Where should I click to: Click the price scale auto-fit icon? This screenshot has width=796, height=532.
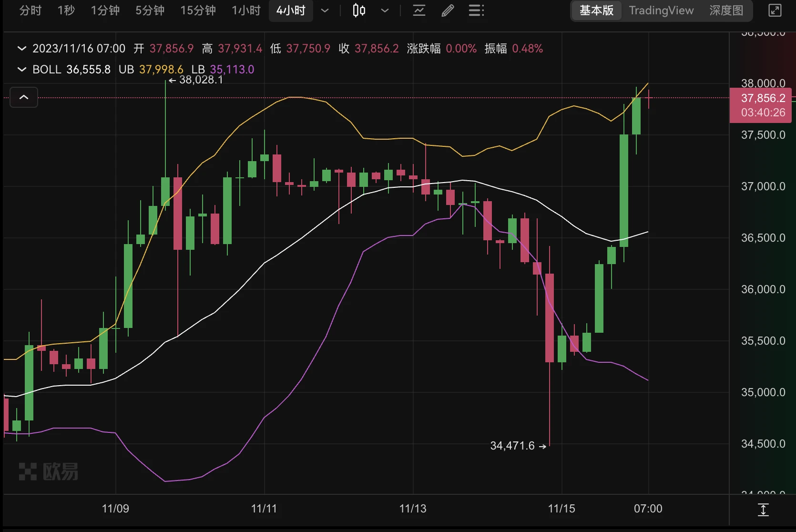[x=763, y=510]
